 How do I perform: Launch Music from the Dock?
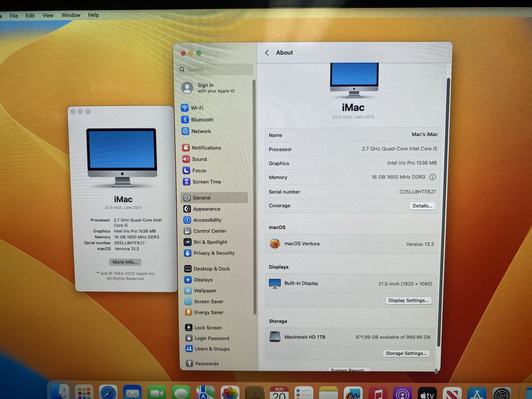pos(377,393)
